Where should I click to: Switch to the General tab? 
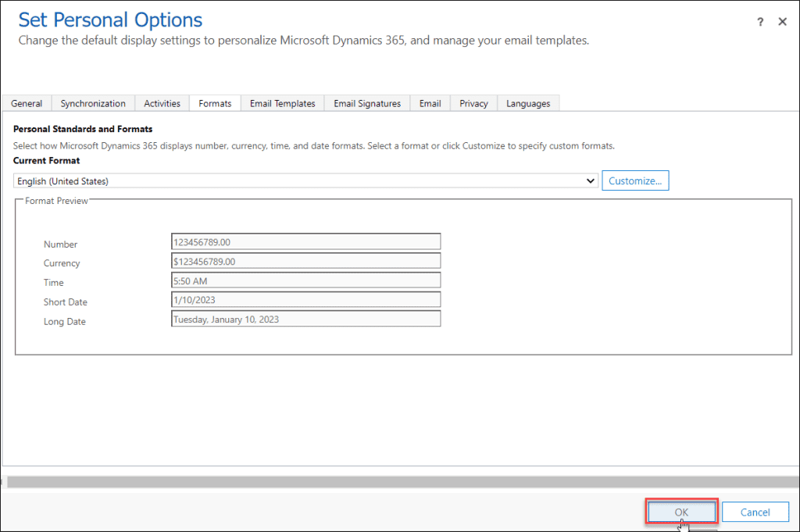(27, 103)
